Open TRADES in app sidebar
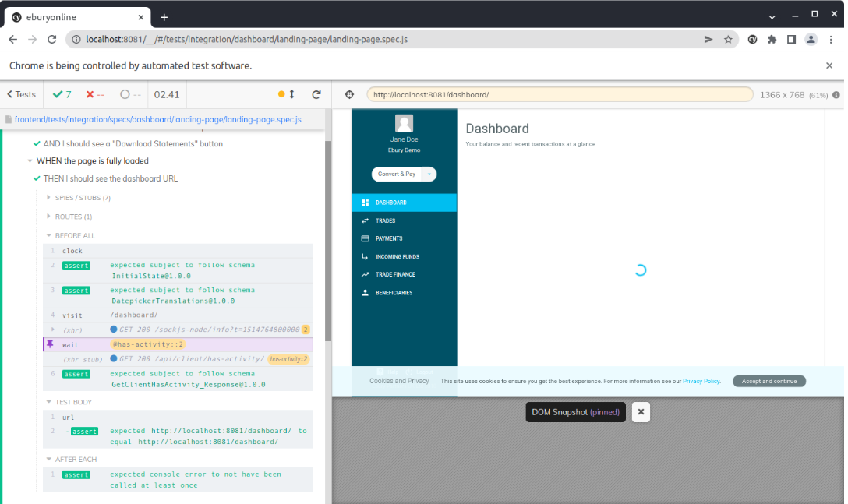Image resolution: width=848 pixels, height=504 pixels. [404, 220]
